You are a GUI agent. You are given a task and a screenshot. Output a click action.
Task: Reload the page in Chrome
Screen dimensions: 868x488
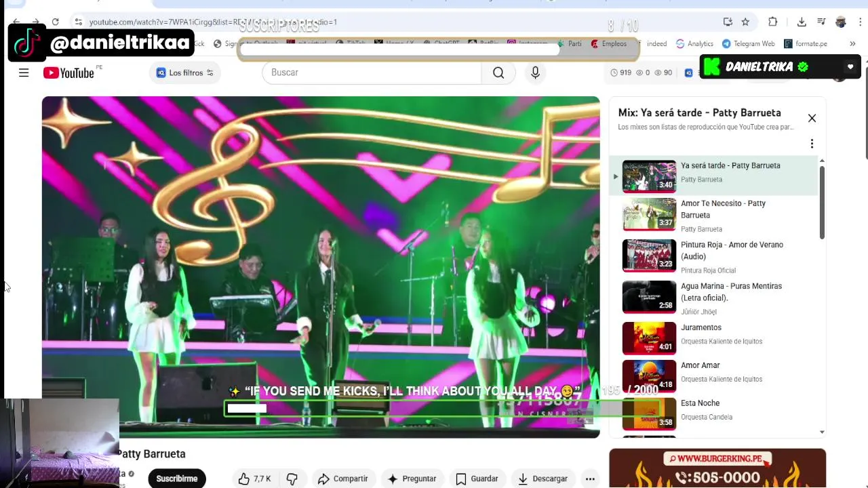tap(55, 22)
